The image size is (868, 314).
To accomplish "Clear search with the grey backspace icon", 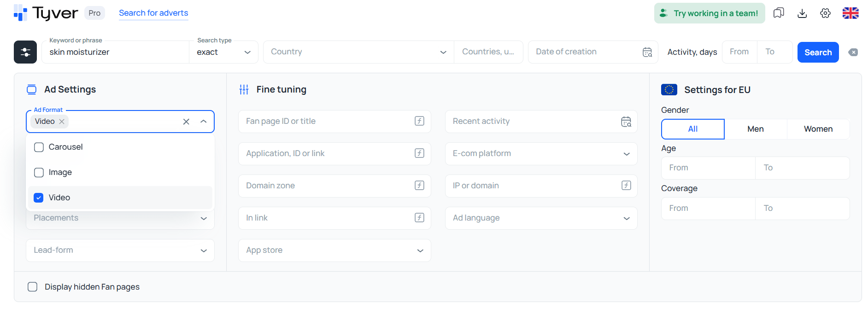I will tap(853, 52).
